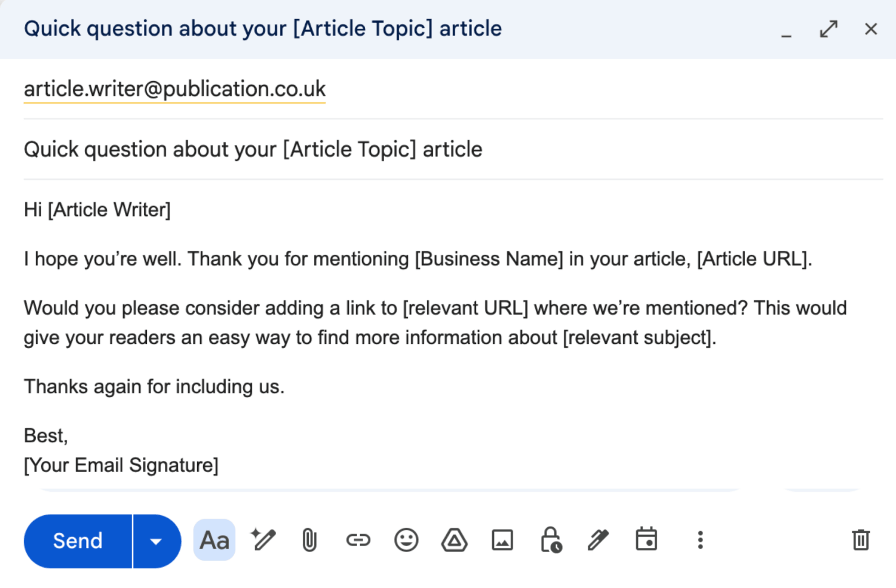Viewport: 896px width, 588px height.
Task: Toggle confidential mode lock icon
Action: click(551, 540)
